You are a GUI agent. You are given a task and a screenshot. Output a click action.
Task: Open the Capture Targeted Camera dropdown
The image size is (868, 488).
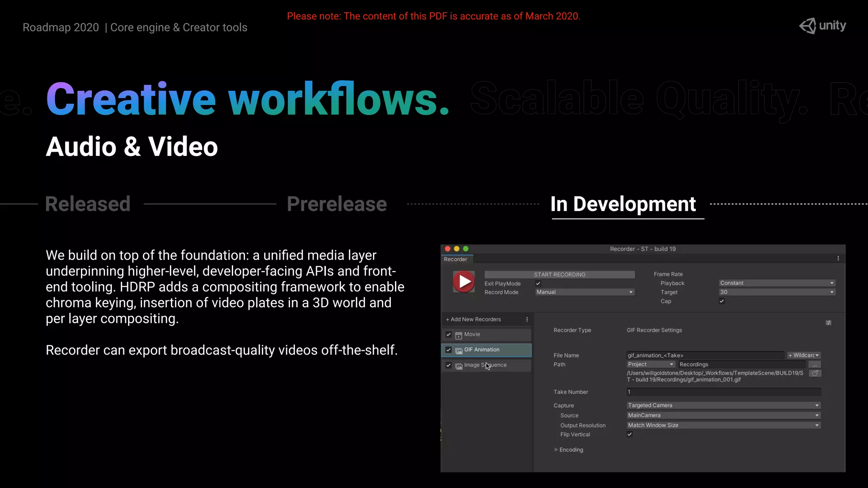pyautogui.click(x=724, y=405)
